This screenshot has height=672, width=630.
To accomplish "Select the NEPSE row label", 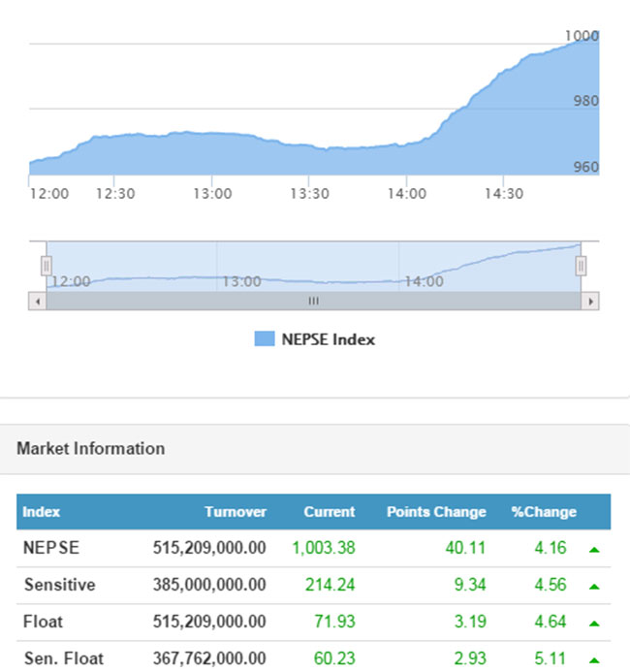I will click(51, 548).
